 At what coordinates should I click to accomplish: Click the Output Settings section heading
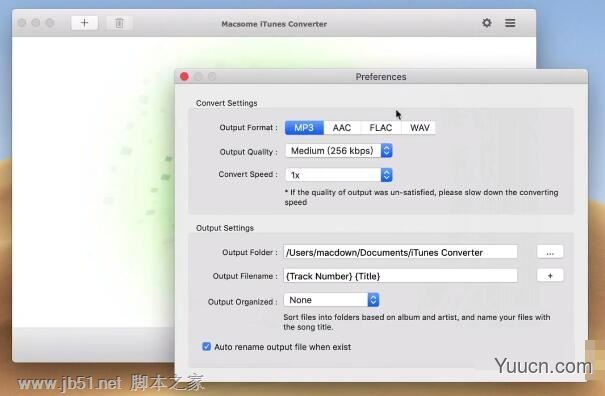pos(225,228)
